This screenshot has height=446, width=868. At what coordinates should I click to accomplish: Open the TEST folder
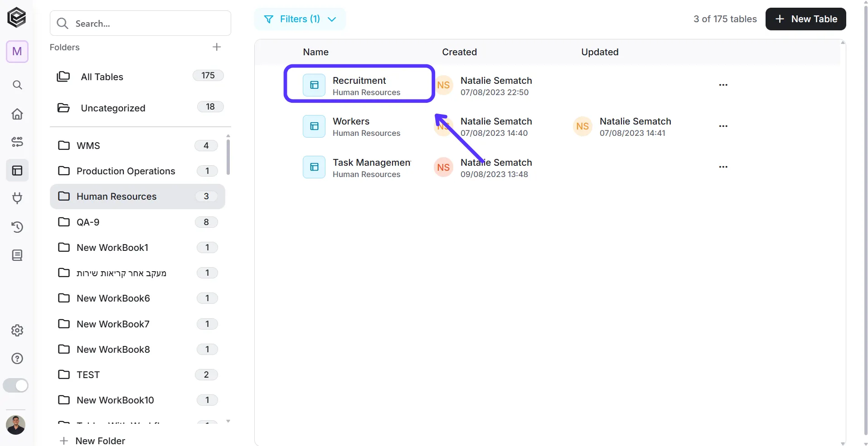[137, 375]
